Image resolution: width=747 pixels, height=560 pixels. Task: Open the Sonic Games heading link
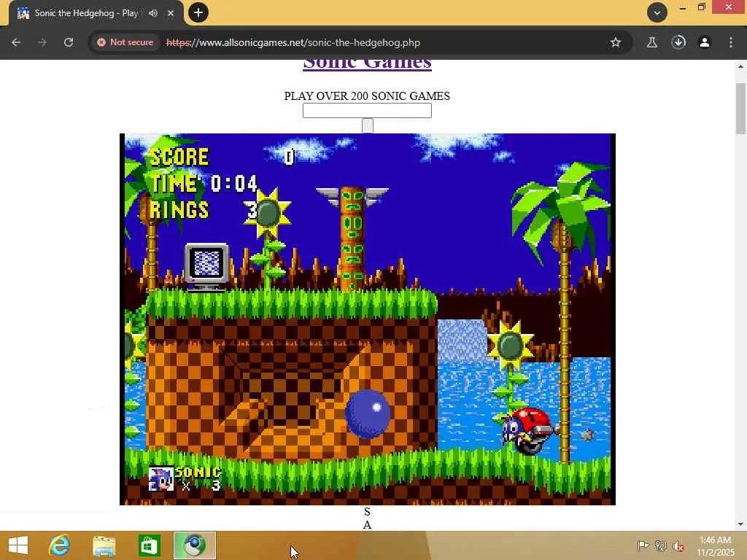click(368, 64)
